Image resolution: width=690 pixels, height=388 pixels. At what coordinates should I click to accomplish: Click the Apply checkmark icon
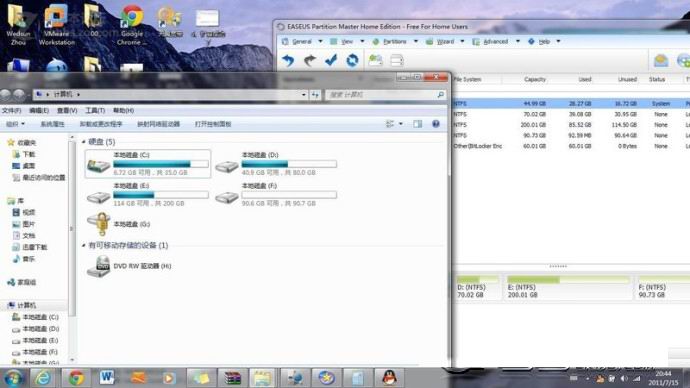pyautogui.click(x=331, y=60)
